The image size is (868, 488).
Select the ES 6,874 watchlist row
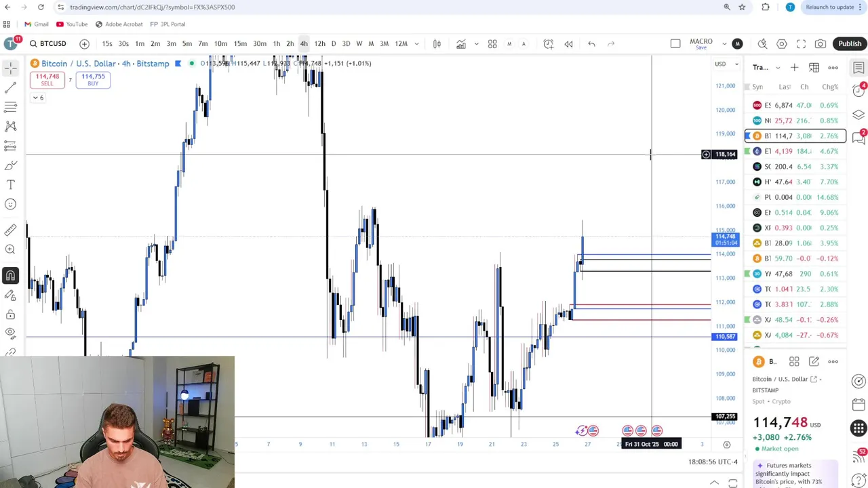[795, 105]
